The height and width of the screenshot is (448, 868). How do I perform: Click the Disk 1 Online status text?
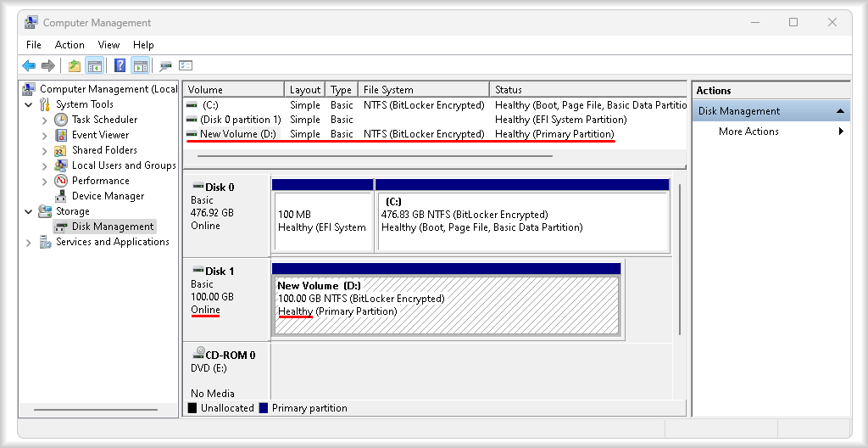point(205,310)
